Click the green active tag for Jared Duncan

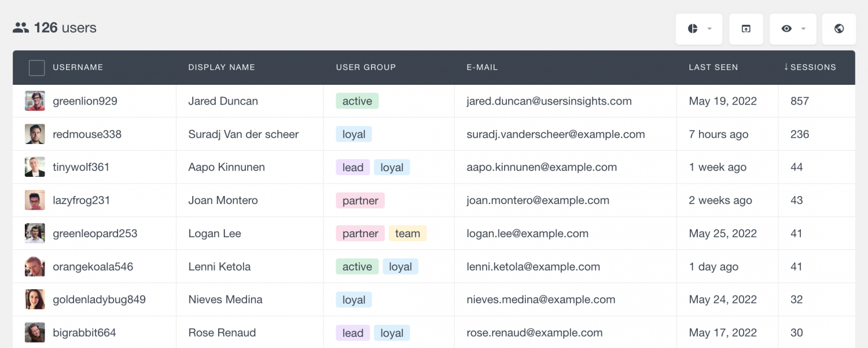click(x=357, y=101)
